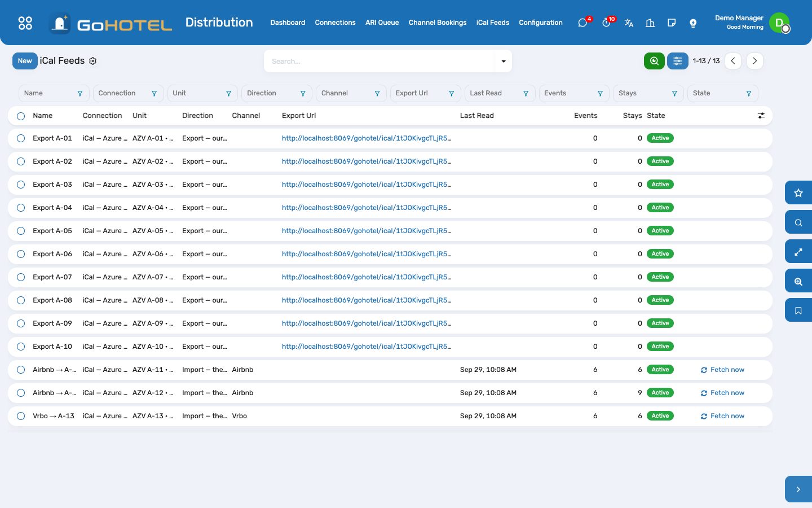Go to the Dashboard menu

click(x=288, y=23)
